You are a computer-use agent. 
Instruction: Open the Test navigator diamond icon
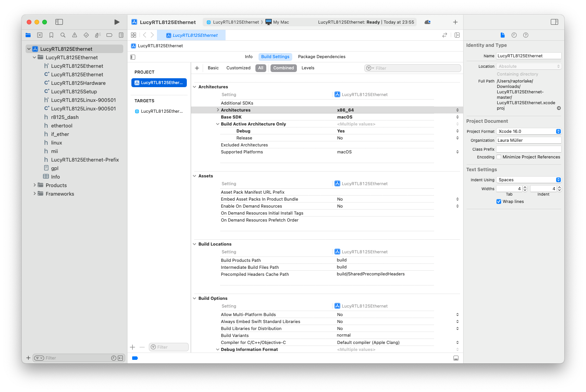click(x=86, y=35)
